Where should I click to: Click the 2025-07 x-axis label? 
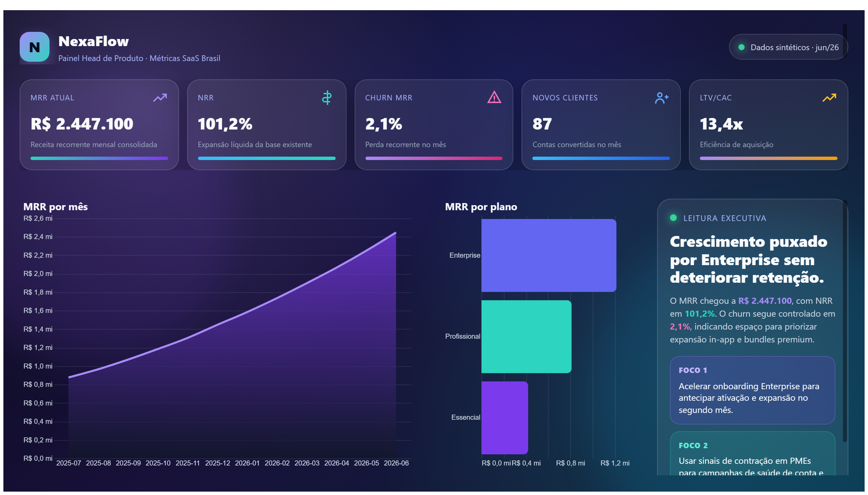point(69,463)
